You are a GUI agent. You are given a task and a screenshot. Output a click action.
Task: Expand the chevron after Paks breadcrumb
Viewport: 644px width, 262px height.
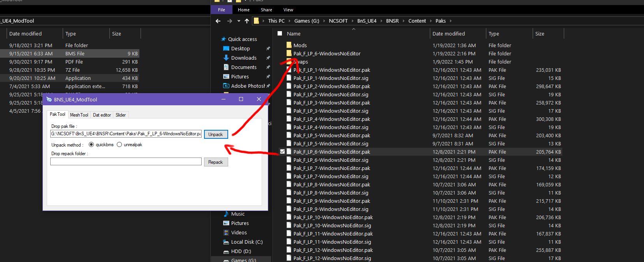pos(450,21)
